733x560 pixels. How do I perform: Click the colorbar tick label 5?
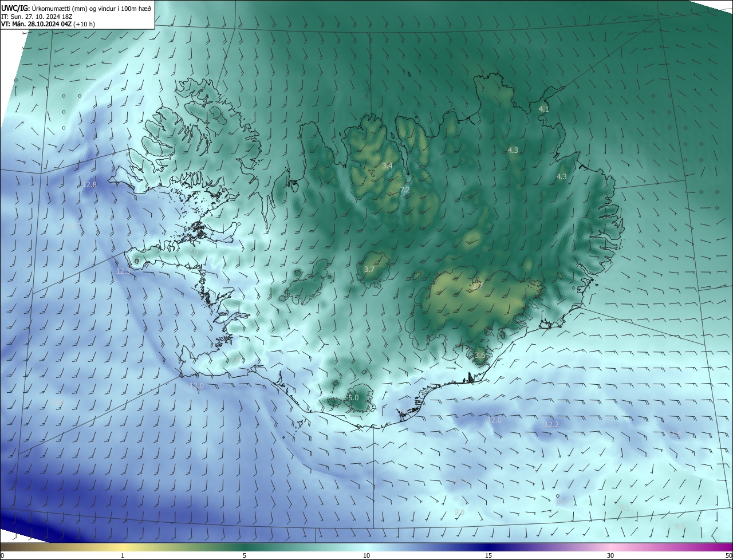pos(245,555)
